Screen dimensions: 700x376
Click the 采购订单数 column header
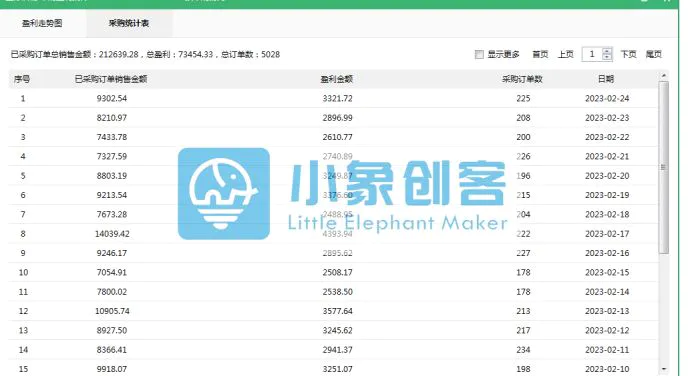[x=523, y=79]
